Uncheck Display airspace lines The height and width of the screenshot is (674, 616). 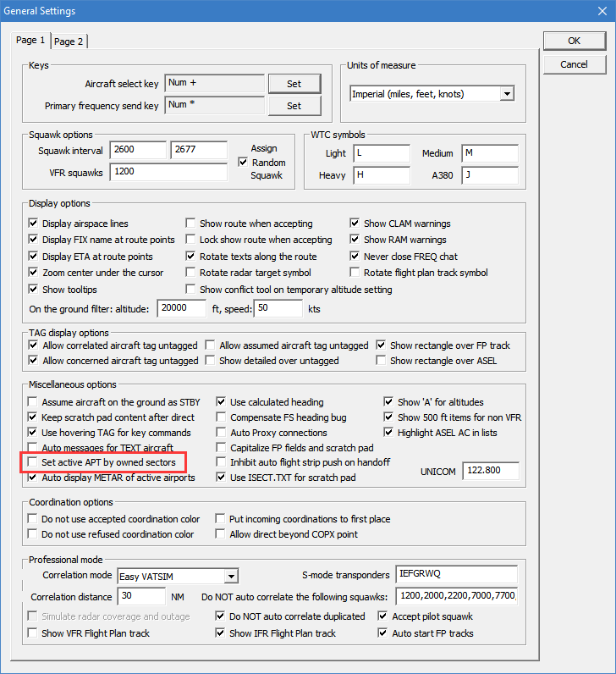pyautogui.click(x=34, y=224)
